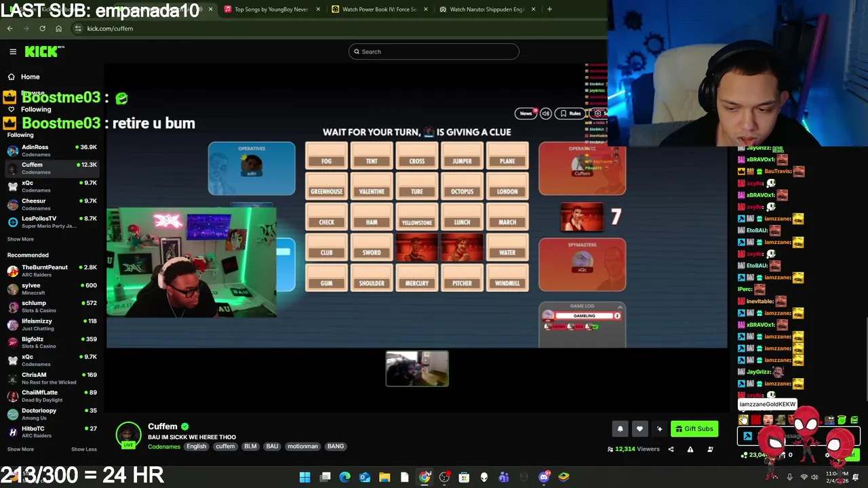868x488 pixels.
Task: Click the small webcam thumbnail below stream
Action: pos(417,369)
